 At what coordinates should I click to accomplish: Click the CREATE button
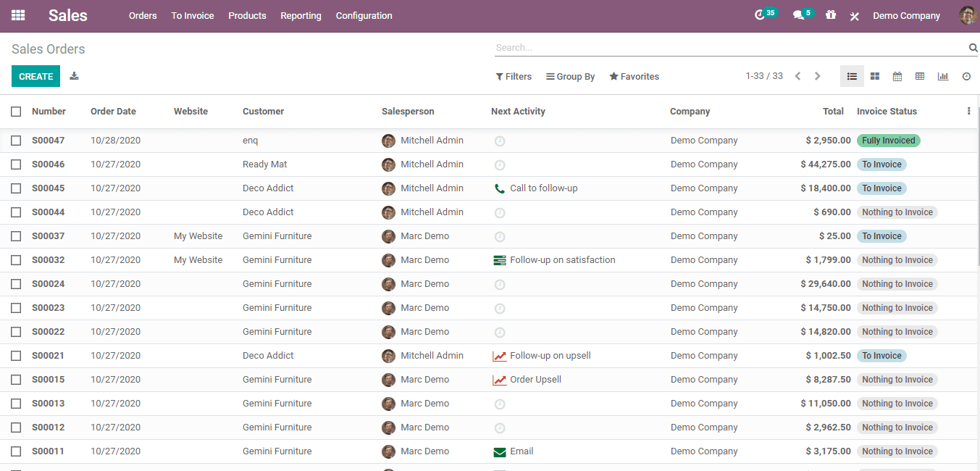pos(35,76)
